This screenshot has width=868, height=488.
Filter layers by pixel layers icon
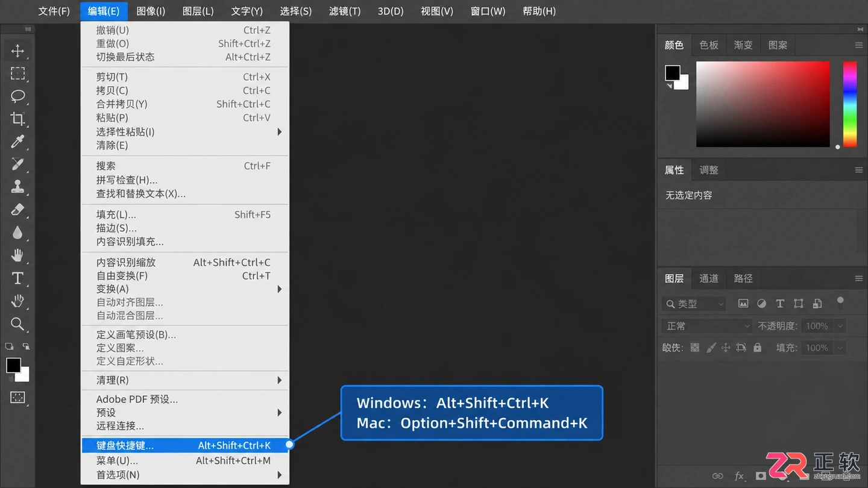(743, 304)
